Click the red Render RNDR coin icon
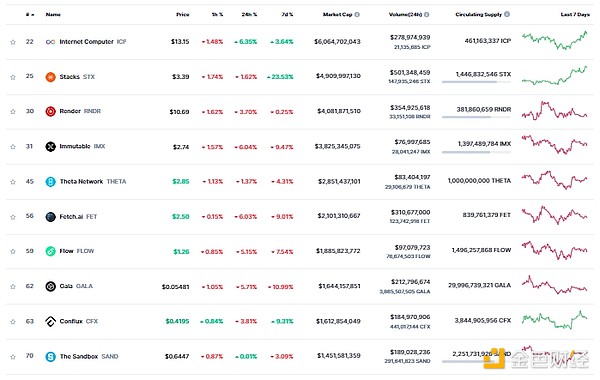Viewport: 600px width, 380px height. coord(51,111)
